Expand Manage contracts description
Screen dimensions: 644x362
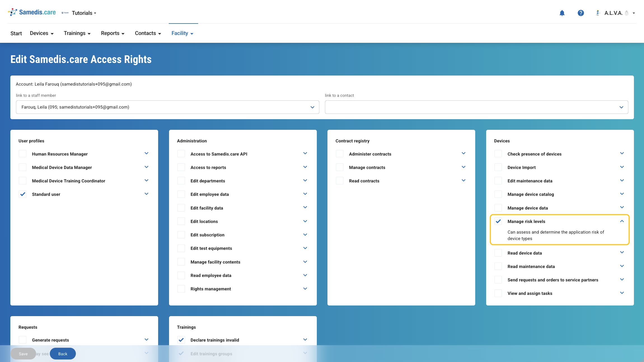pyautogui.click(x=463, y=167)
